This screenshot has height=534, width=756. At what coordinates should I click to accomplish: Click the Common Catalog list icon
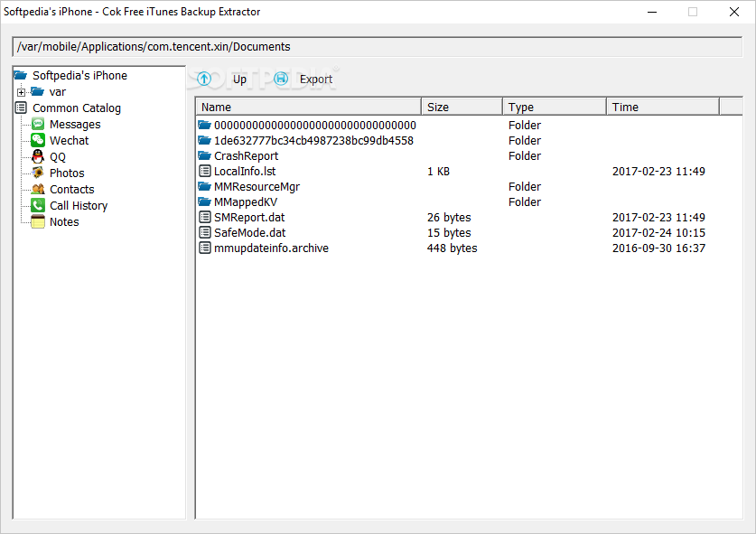point(21,108)
